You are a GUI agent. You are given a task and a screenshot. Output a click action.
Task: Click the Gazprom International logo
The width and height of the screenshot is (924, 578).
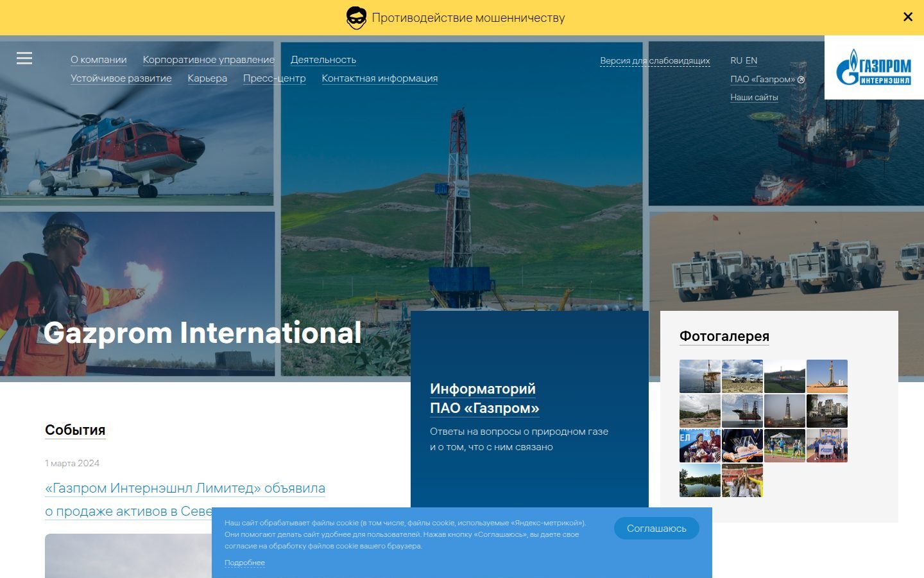tap(874, 67)
